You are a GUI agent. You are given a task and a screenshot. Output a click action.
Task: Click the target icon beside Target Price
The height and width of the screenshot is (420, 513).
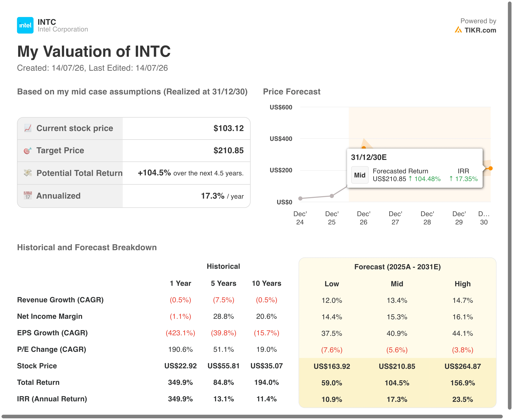(28, 151)
